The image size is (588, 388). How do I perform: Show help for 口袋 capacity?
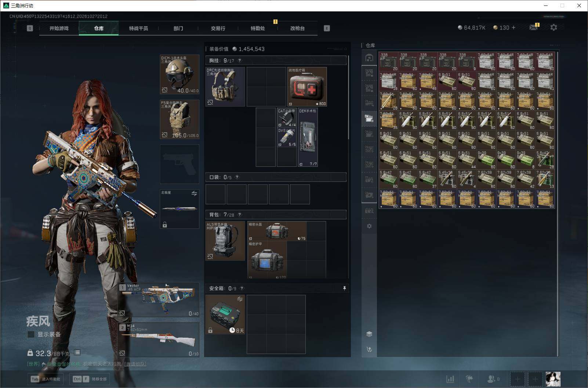point(237,177)
